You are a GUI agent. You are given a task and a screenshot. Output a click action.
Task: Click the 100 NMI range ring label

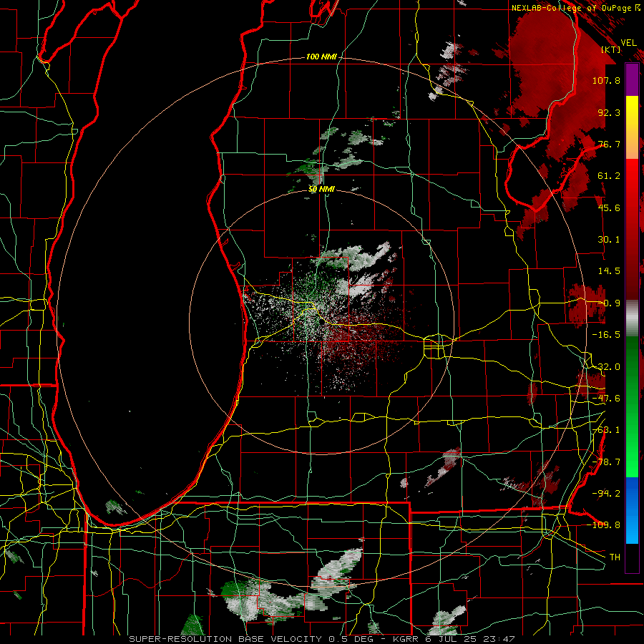(x=321, y=57)
